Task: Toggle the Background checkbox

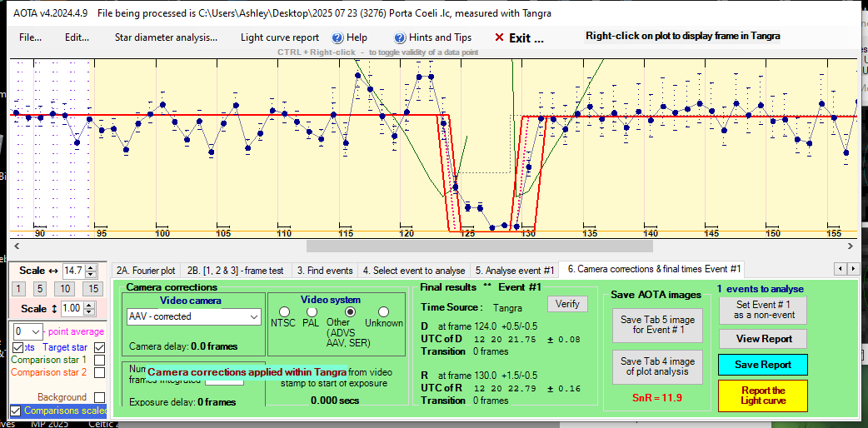Action: (100, 398)
